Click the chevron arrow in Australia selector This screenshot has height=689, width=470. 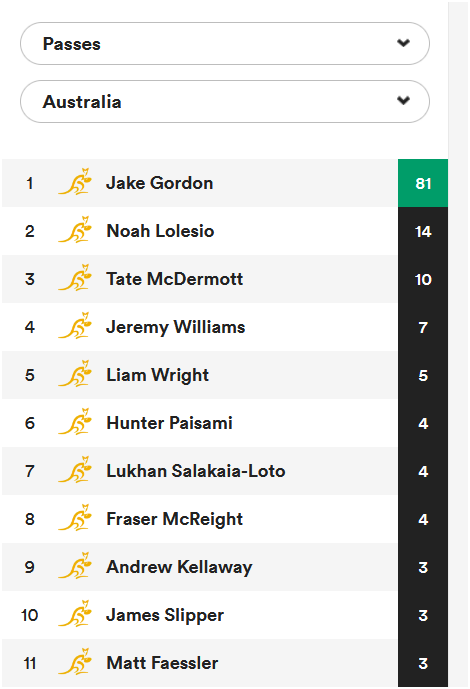[x=403, y=100]
